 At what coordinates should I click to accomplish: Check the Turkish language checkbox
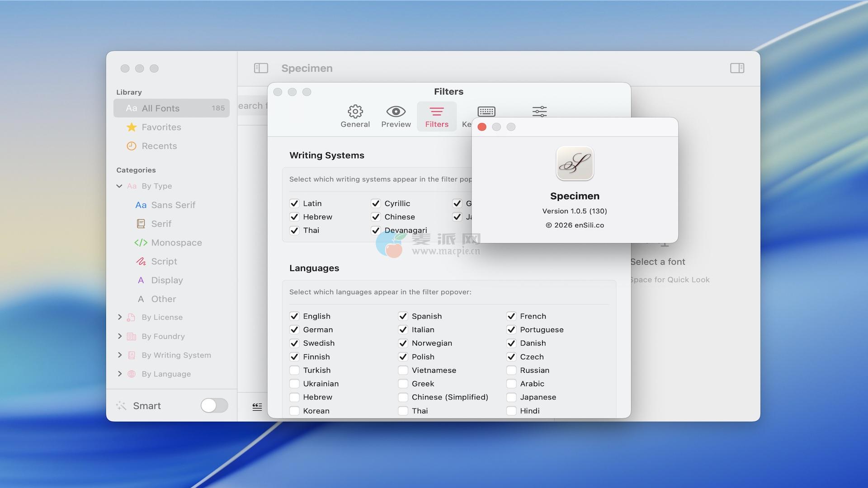(294, 370)
